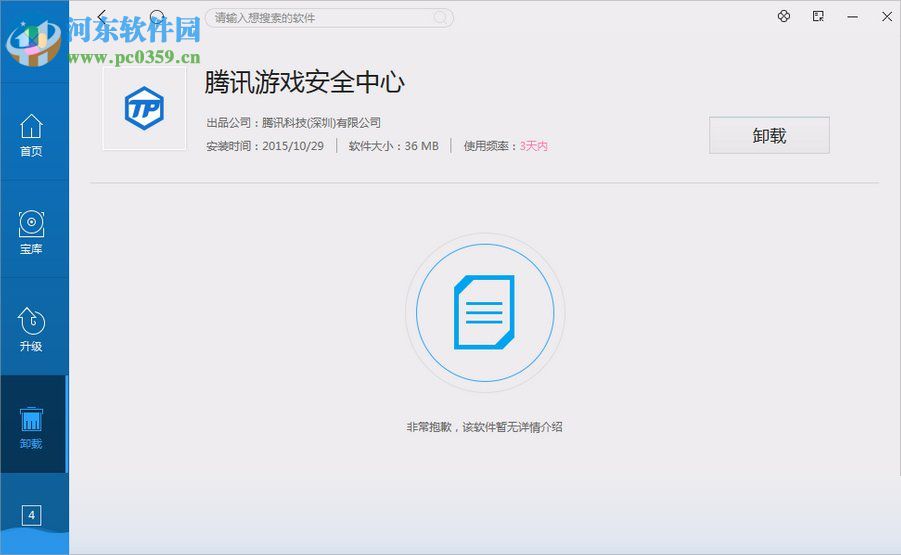Screen dimensions: 901x555
Task: Close the software manager window
Action: [x=887, y=17]
